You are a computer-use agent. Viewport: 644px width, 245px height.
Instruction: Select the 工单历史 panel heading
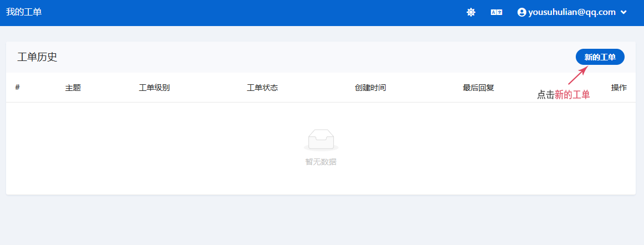click(37, 57)
